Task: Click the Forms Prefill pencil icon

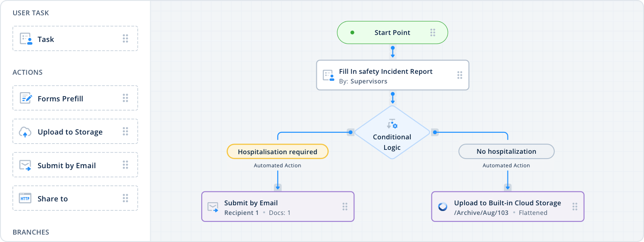Action: (x=26, y=98)
